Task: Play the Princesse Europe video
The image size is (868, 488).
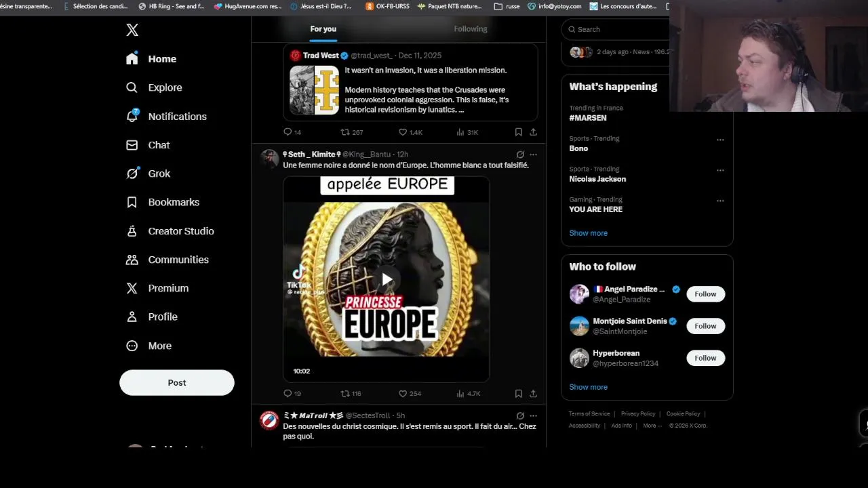Action: coord(386,279)
